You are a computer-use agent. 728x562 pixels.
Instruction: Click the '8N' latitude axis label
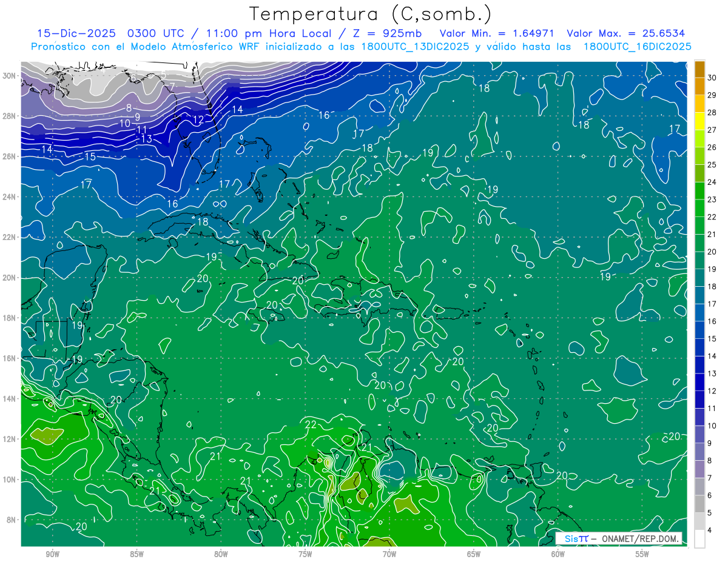(12, 520)
